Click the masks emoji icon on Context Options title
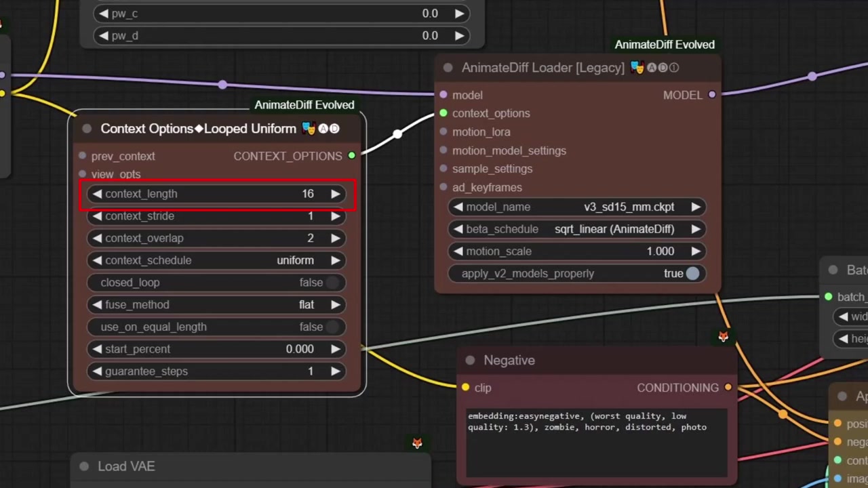Viewport: 868px width, 488px height. 309,129
